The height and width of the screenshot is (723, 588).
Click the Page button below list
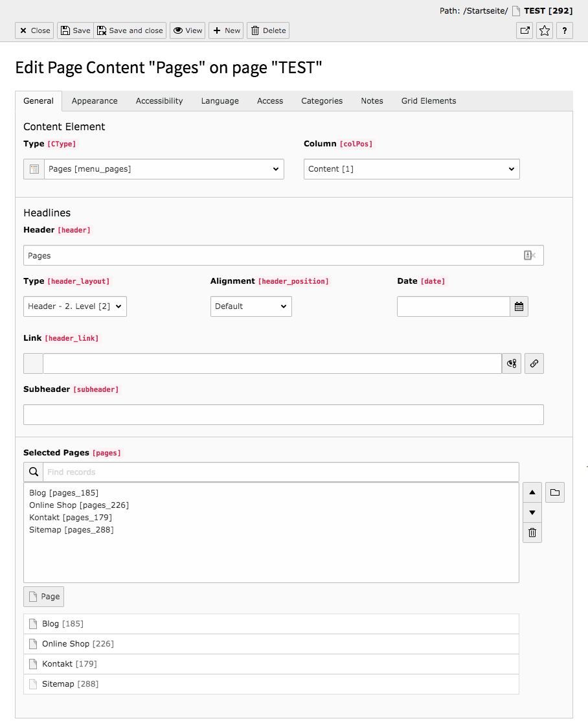pyautogui.click(x=44, y=597)
